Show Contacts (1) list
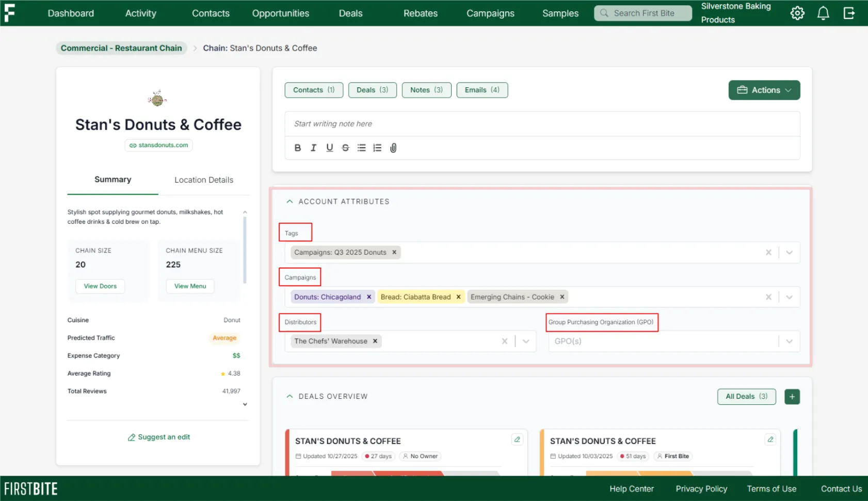Viewport: 868px width, 501px height. tap(314, 90)
